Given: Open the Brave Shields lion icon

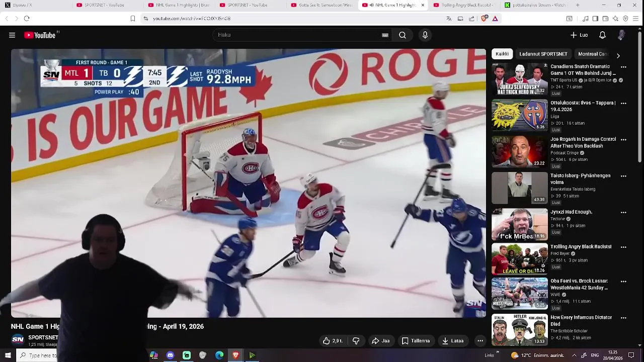Looking at the screenshot, I should point(484,19).
